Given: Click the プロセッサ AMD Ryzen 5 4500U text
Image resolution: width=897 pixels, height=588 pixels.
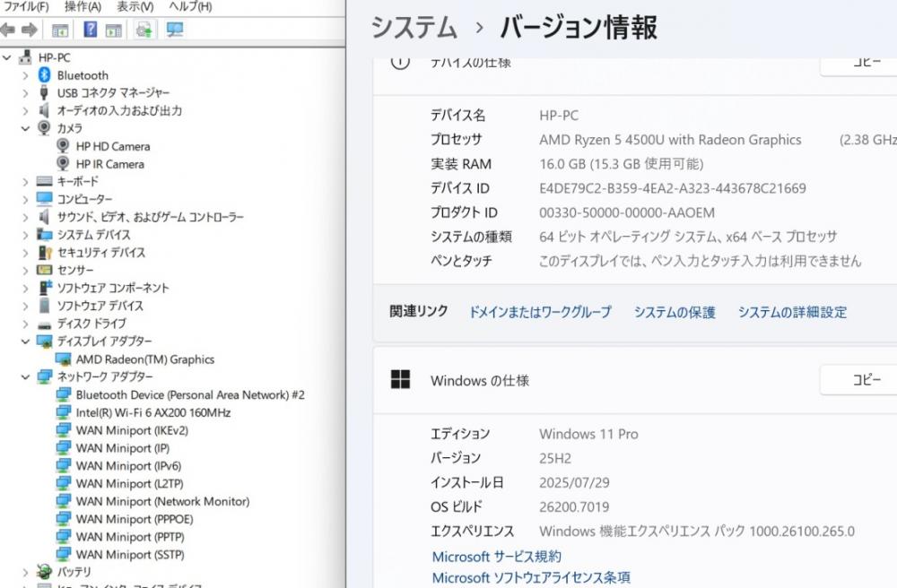Looking at the screenshot, I should (670, 140).
